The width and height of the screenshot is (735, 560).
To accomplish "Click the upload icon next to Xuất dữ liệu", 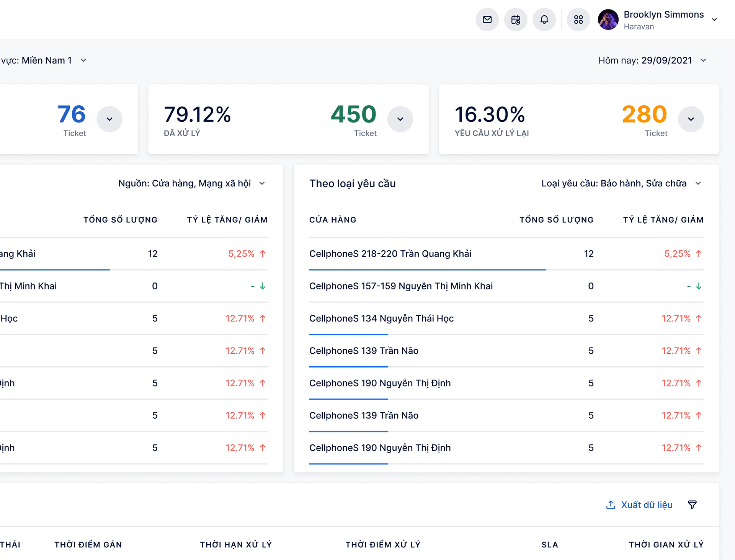I will [610, 504].
